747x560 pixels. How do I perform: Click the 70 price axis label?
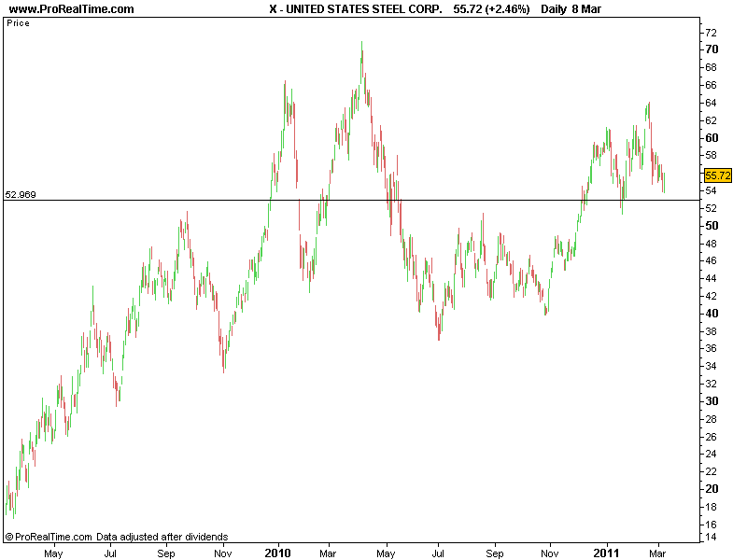tap(712, 49)
